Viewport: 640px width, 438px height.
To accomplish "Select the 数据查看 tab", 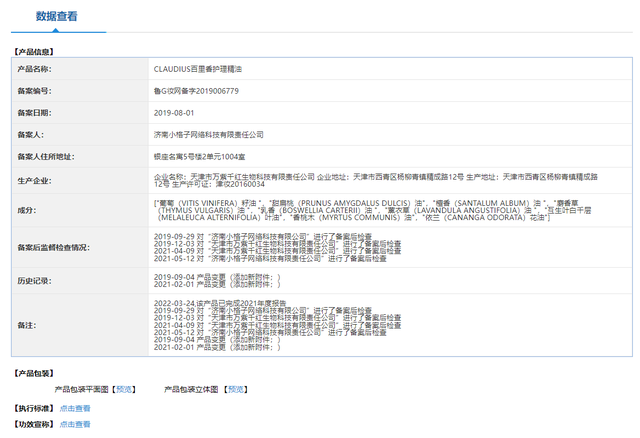I will [x=56, y=16].
